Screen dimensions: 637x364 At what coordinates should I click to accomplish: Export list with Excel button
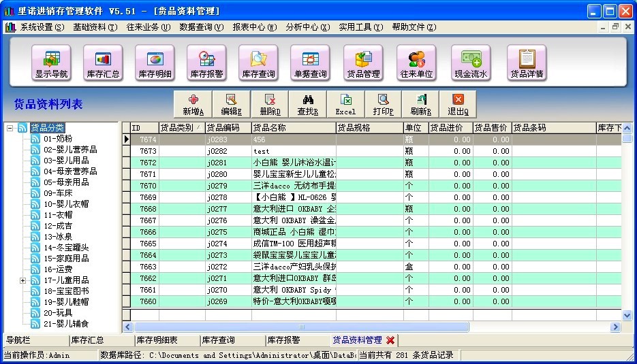tap(345, 104)
